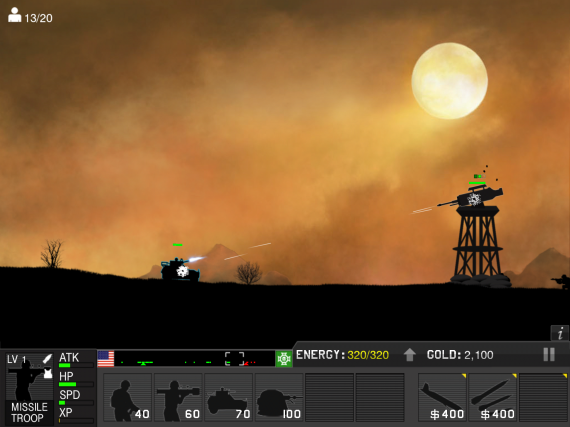Select the empty third support slot
This screenshot has height=427, width=570.
[x=543, y=397]
